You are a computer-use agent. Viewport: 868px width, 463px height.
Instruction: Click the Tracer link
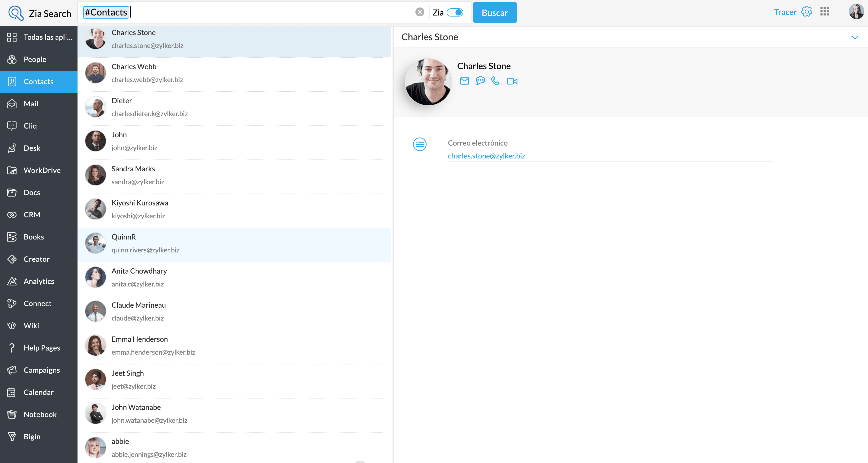point(785,12)
